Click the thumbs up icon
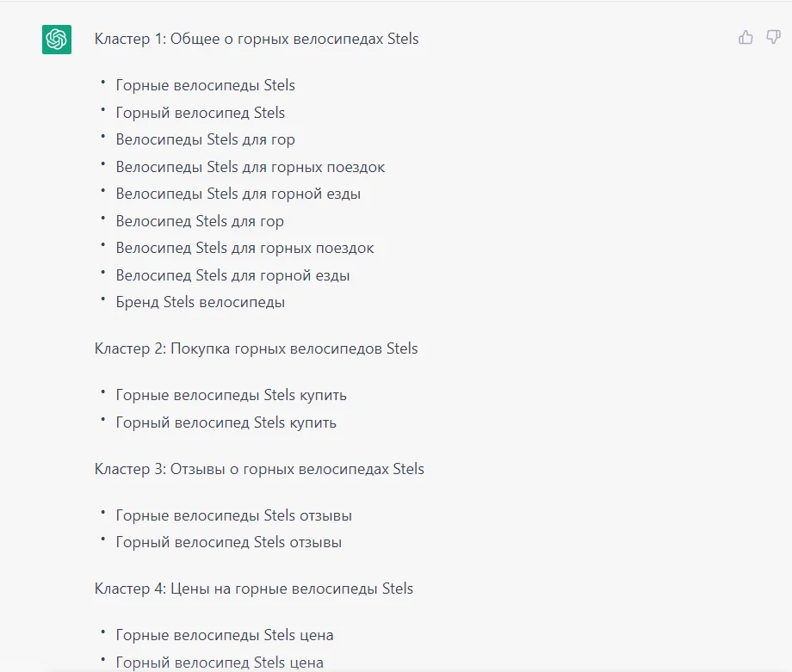This screenshot has height=672, width=792. pos(746,37)
